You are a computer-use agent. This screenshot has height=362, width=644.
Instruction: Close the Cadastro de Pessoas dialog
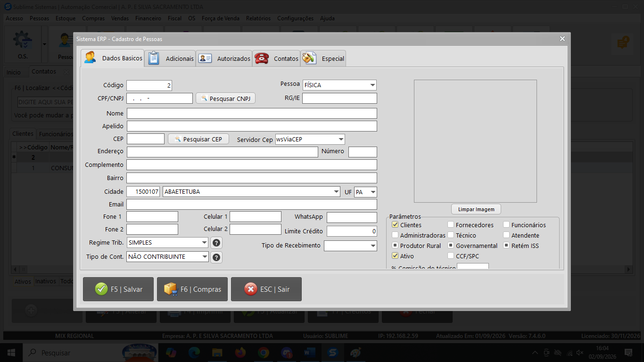pos(562,39)
